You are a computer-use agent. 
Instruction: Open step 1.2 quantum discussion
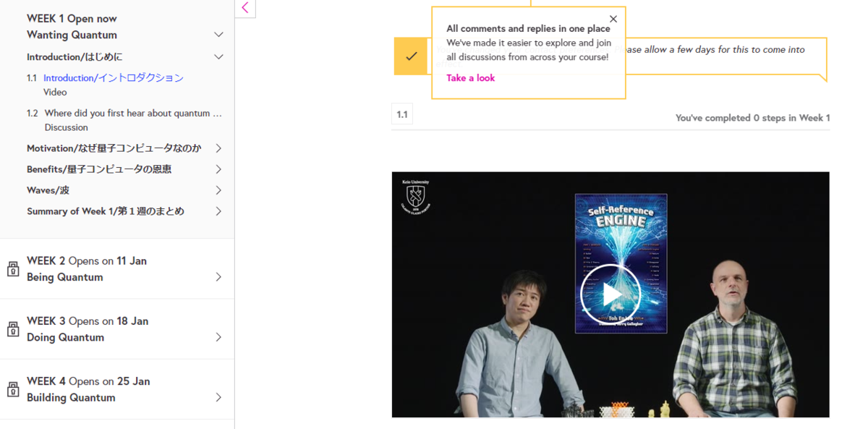pos(133,113)
